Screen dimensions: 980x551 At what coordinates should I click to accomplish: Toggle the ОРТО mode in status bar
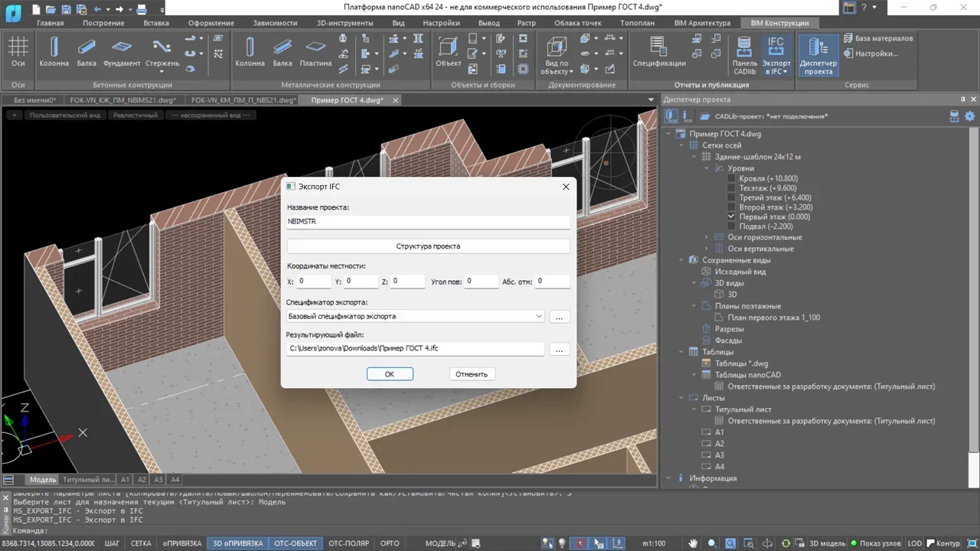click(x=389, y=543)
